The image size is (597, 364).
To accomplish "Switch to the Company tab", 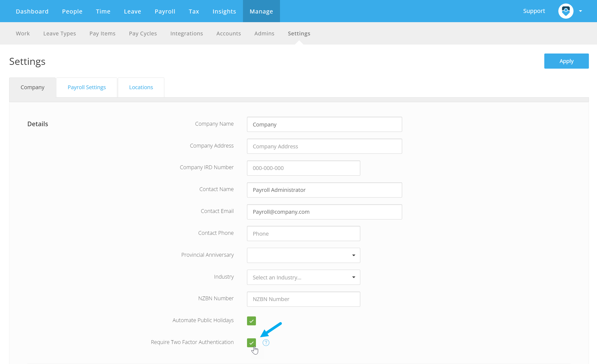I will point(32,87).
